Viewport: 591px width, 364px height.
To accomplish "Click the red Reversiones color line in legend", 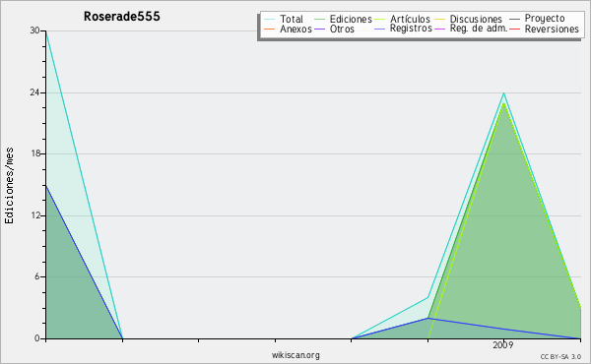I will click(514, 29).
